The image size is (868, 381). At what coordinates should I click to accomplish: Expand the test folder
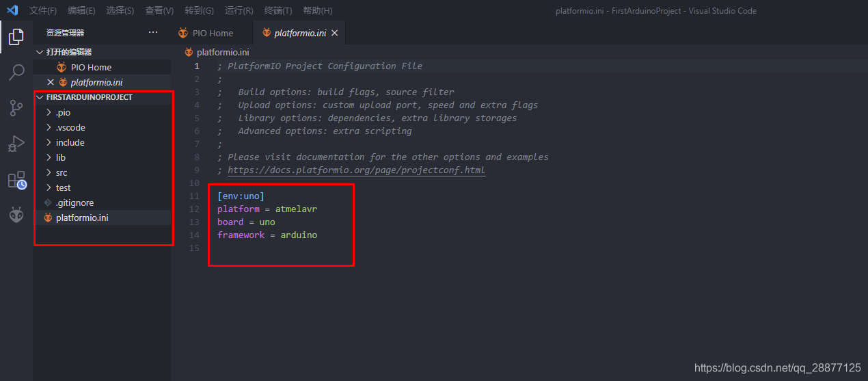49,188
